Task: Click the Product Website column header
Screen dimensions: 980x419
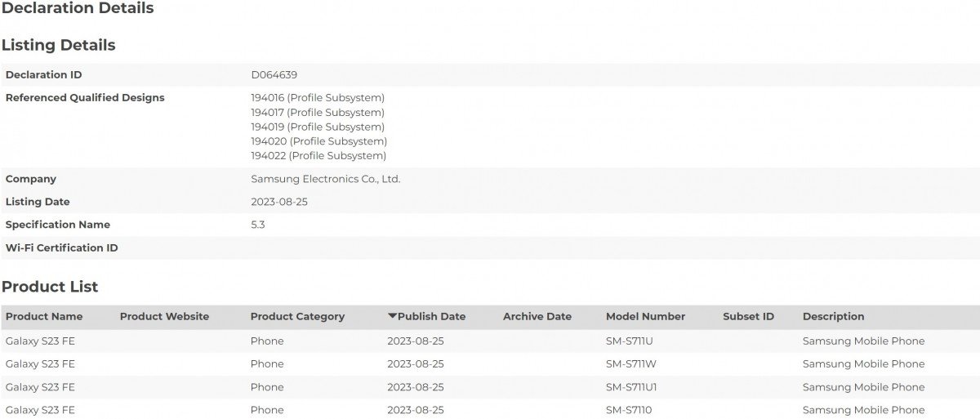Action: tap(164, 317)
